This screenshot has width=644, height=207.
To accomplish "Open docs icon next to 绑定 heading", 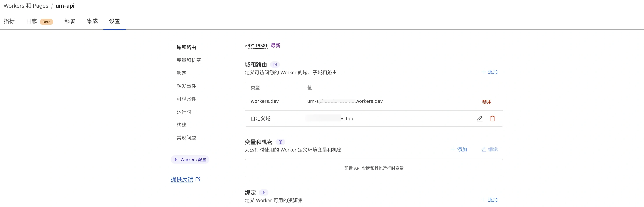I will [263, 193].
